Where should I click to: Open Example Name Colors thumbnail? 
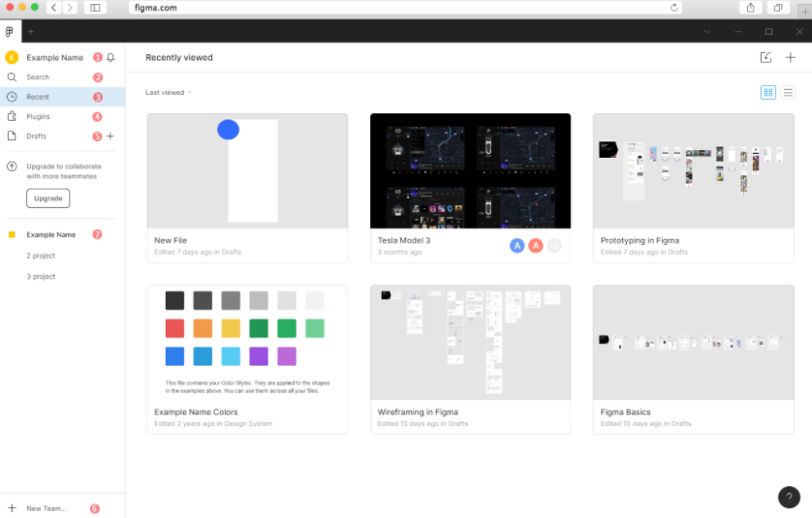(x=247, y=343)
